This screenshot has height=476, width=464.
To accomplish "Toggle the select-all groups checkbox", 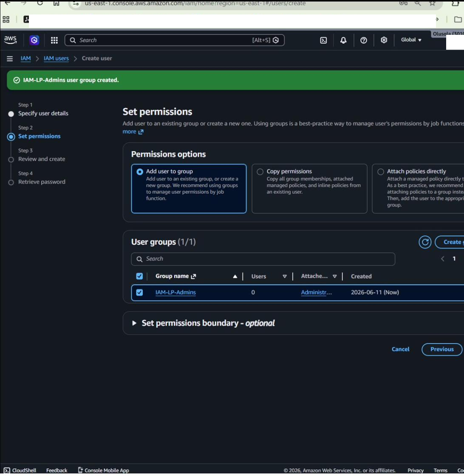I will coord(139,276).
